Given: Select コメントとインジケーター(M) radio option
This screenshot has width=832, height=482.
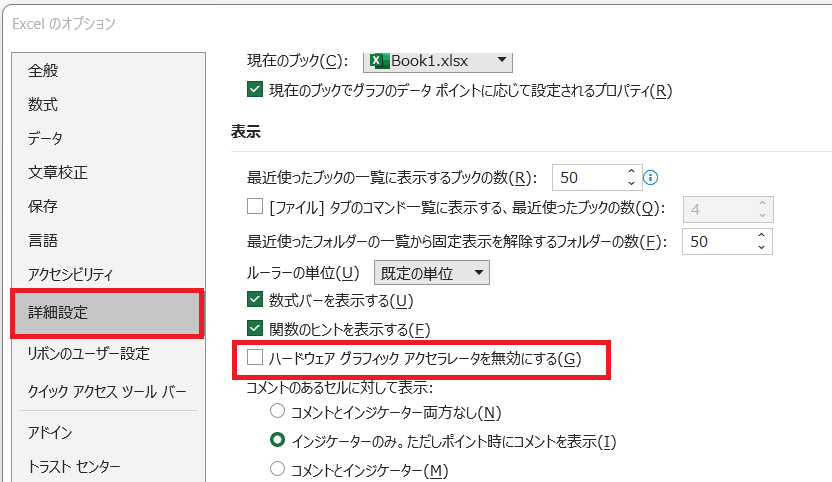Looking at the screenshot, I should [x=278, y=469].
